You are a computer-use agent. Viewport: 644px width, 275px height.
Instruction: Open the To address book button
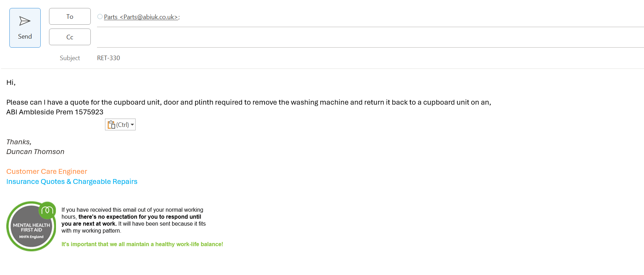(x=70, y=16)
